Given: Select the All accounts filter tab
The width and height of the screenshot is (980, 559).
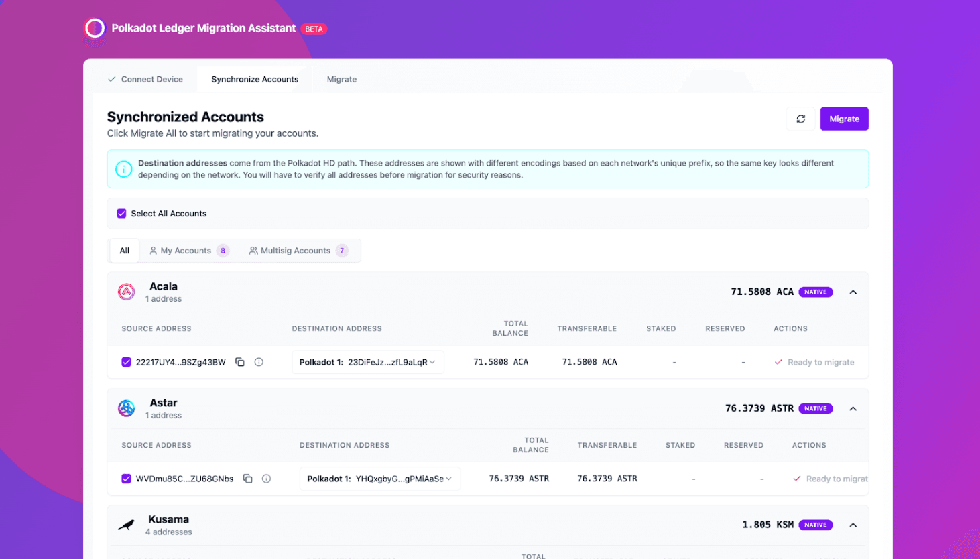Looking at the screenshot, I should pos(125,251).
